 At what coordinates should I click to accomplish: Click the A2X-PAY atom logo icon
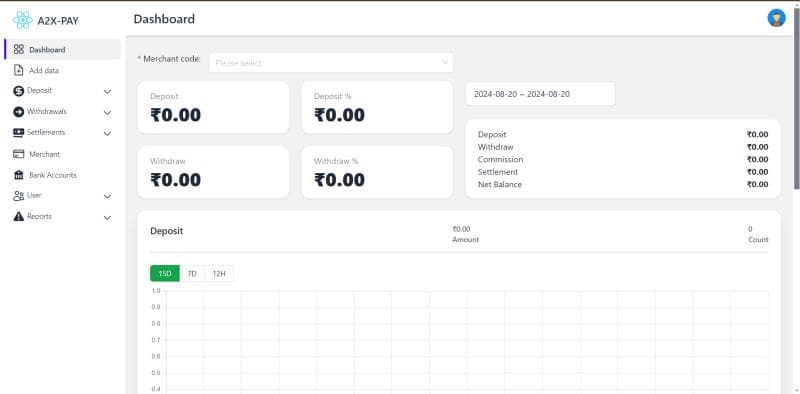pos(22,20)
